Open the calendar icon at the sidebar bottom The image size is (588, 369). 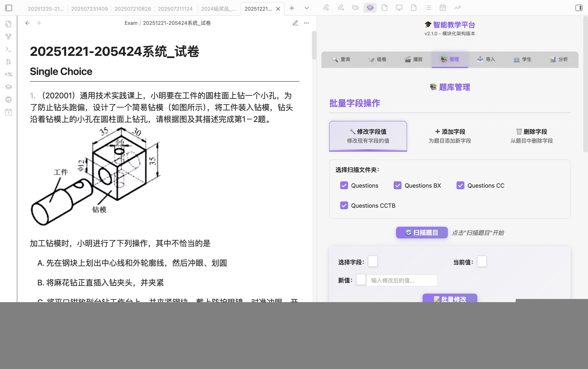(x=8, y=112)
